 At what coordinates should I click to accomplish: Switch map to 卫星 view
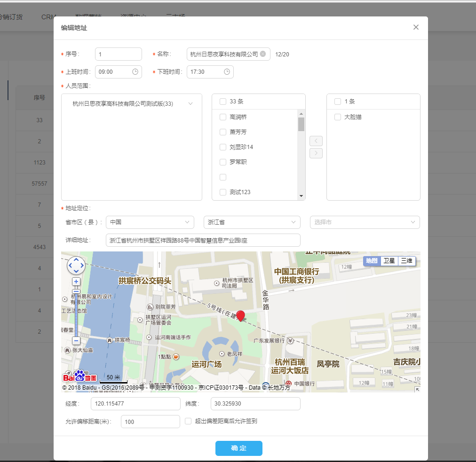pyautogui.click(x=389, y=261)
